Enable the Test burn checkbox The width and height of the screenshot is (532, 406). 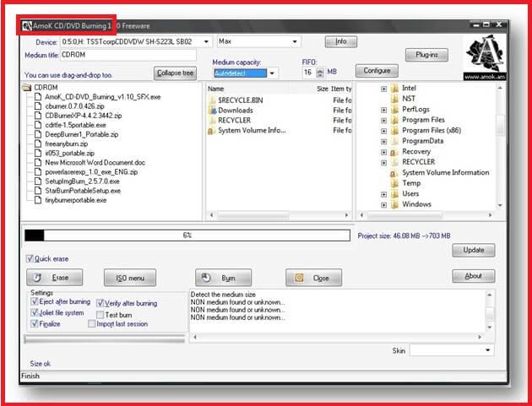[x=100, y=314]
